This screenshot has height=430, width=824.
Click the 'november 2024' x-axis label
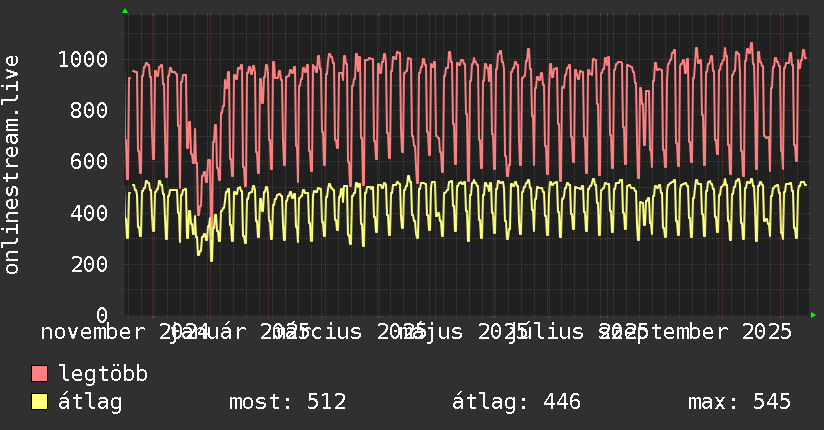coord(125,332)
